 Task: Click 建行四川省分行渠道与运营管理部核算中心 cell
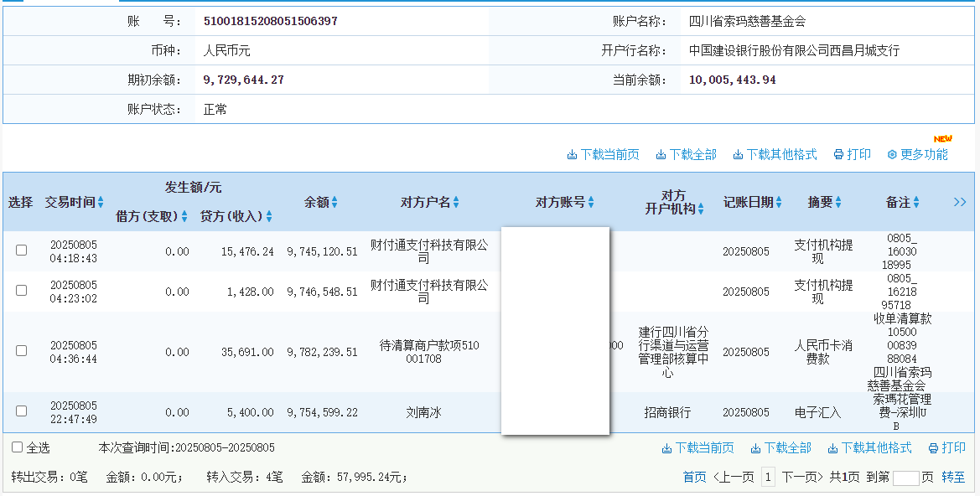point(673,352)
